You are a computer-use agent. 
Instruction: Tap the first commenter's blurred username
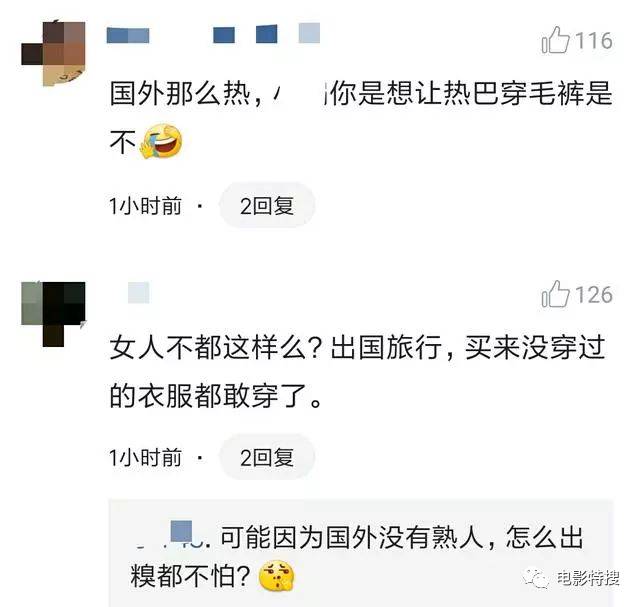(213, 33)
